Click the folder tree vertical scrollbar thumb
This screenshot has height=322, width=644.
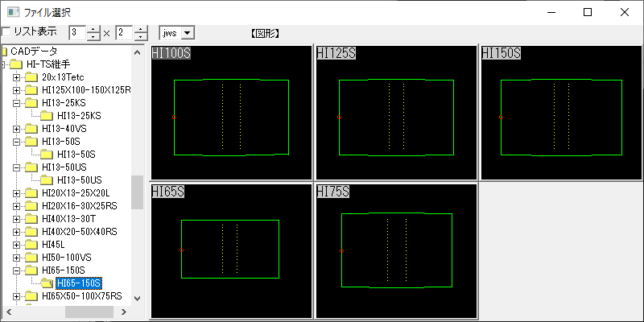coord(137,192)
